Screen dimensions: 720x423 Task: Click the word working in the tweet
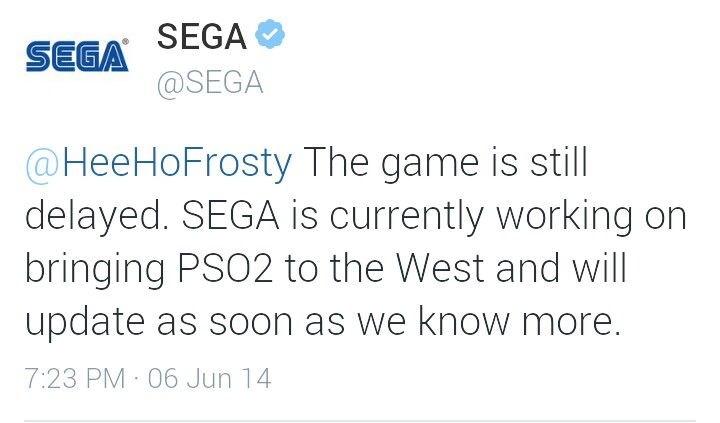[x=565, y=217]
